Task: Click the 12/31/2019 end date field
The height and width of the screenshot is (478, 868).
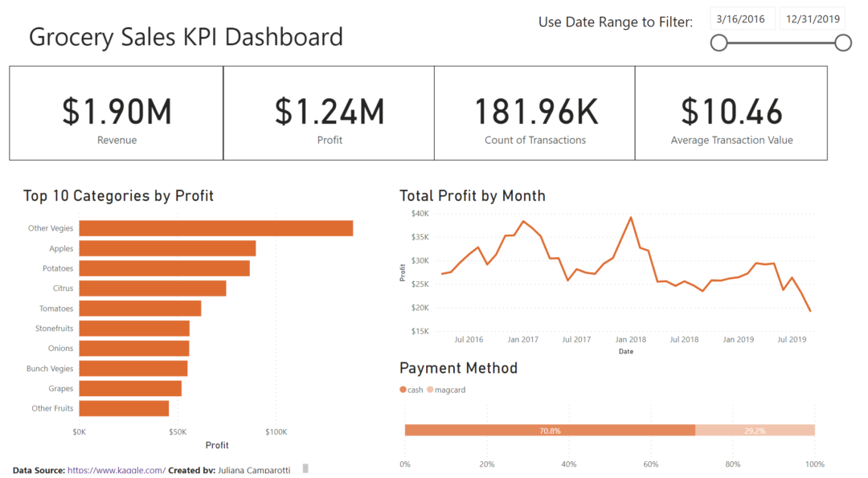Action: (x=812, y=18)
